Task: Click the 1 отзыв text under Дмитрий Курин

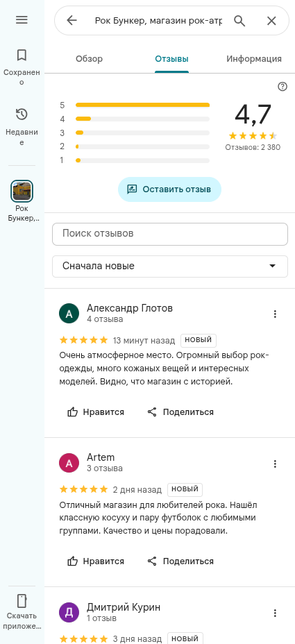Action: (x=101, y=618)
